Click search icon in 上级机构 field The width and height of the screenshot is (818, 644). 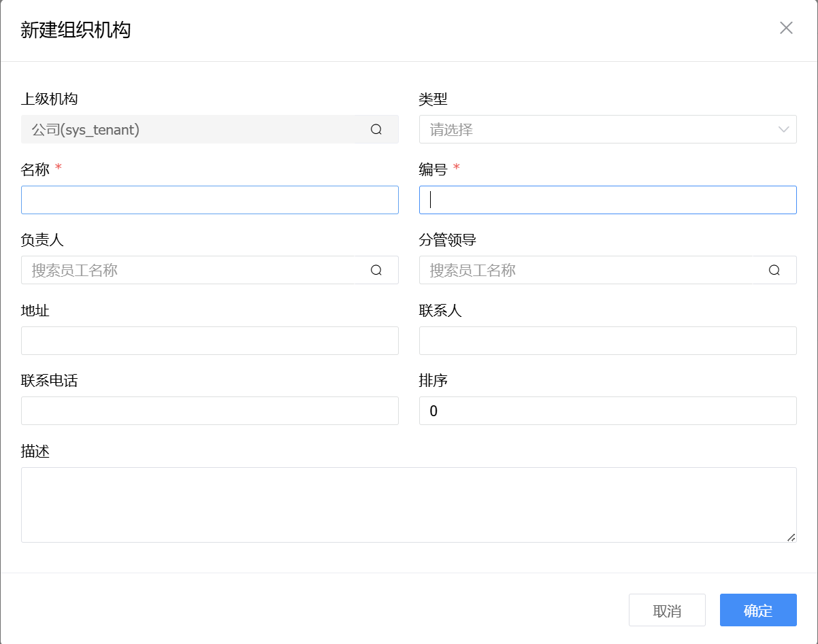click(x=376, y=129)
